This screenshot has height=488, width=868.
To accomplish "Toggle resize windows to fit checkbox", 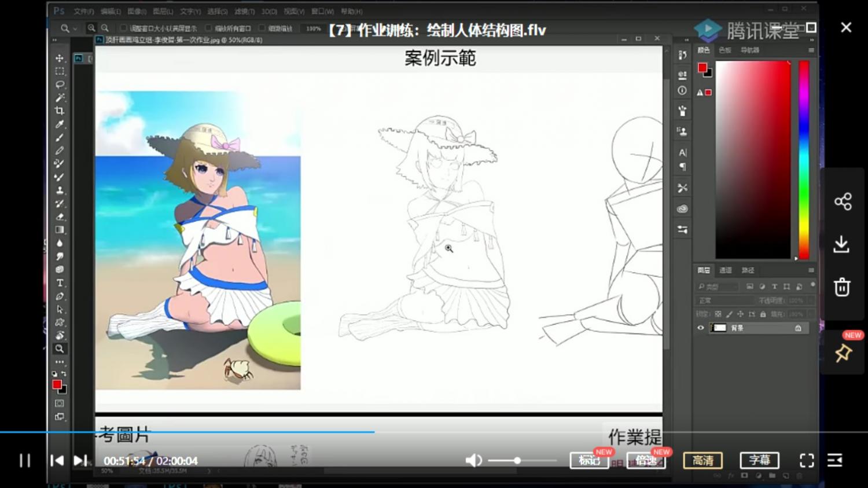I will 123,28.
